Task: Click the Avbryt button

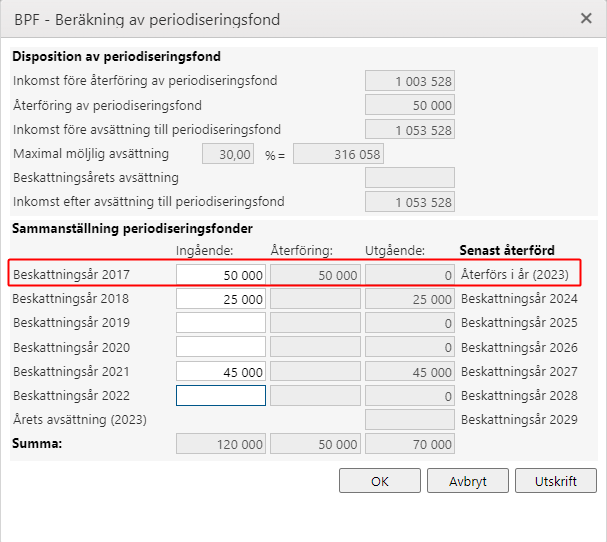Action: (x=468, y=481)
